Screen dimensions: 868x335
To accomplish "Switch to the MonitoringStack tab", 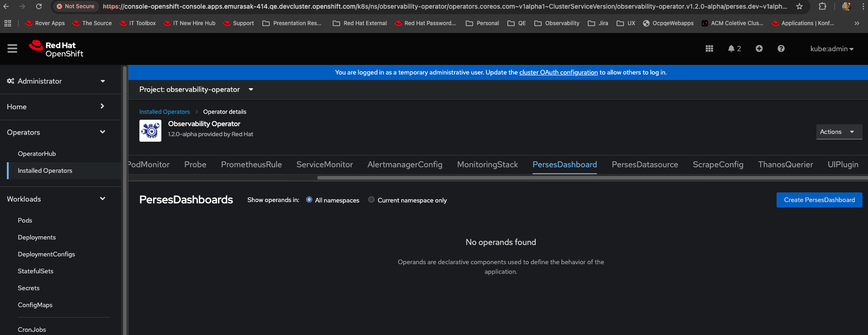I will coord(488,165).
